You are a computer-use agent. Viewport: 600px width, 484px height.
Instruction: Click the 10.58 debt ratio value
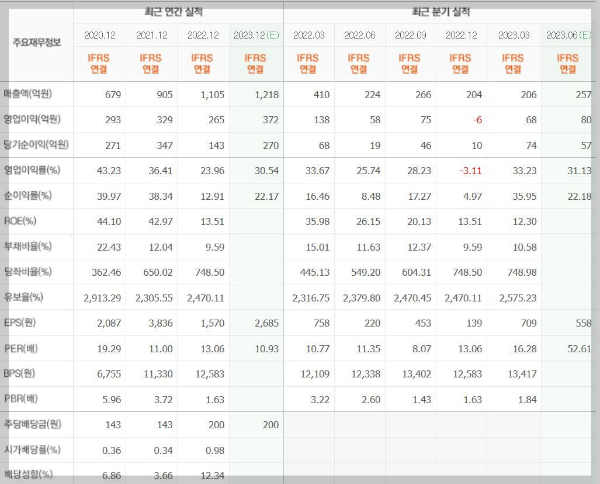524,247
